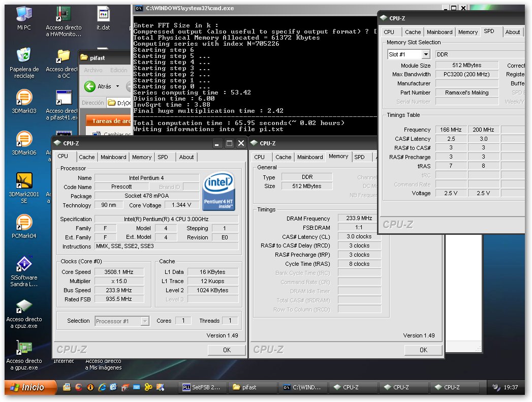The height and width of the screenshot is (402, 532).
Task: Switch to Mainboard tab in left CPU-Z window
Action: [x=113, y=157]
